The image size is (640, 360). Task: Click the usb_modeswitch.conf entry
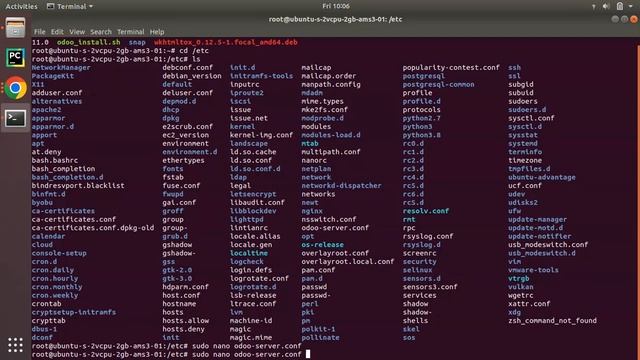(x=548, y=245)
